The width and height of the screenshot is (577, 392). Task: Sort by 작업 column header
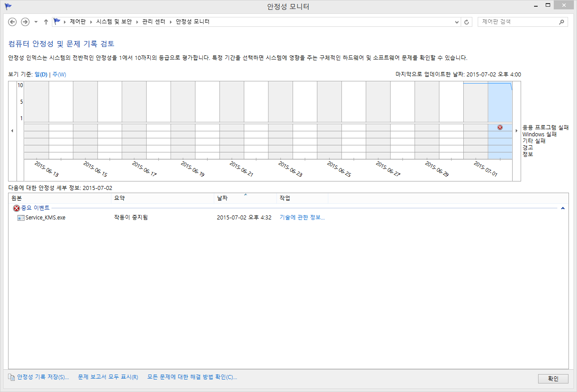pos(302,198)
